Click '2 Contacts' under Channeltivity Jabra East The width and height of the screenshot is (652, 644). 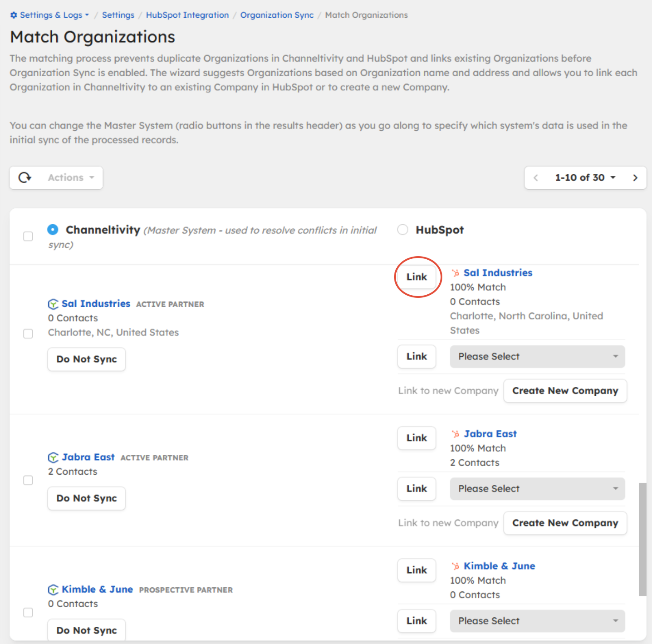(73, 472)
